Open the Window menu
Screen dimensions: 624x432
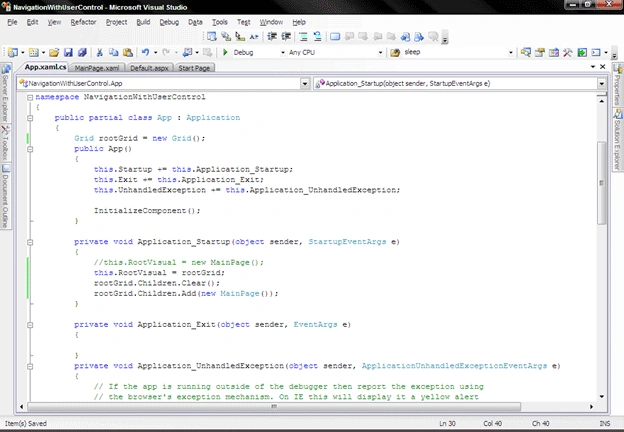coord(271,22)
